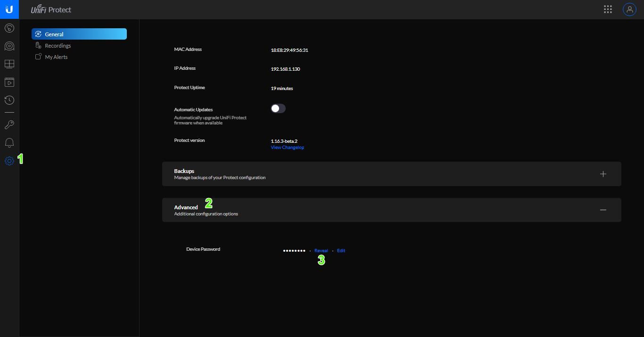Open the apps grid switcher icon
Image resolution: width=644 pixels, height=337 pixels.
[x=608, y=9]
